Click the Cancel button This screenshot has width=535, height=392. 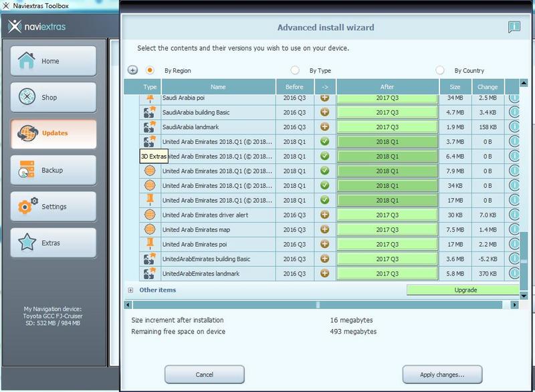point(205,374)
